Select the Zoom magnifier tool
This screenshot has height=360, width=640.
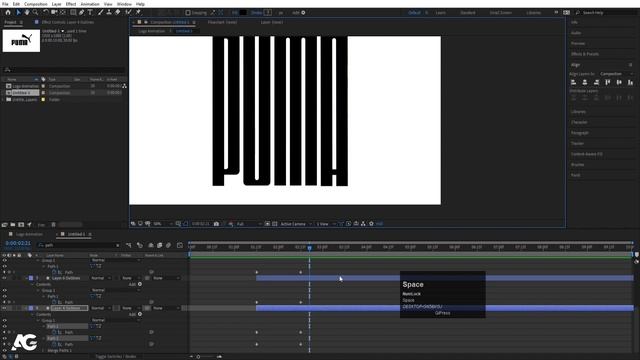pyautogui.click(x=36, y=13)
